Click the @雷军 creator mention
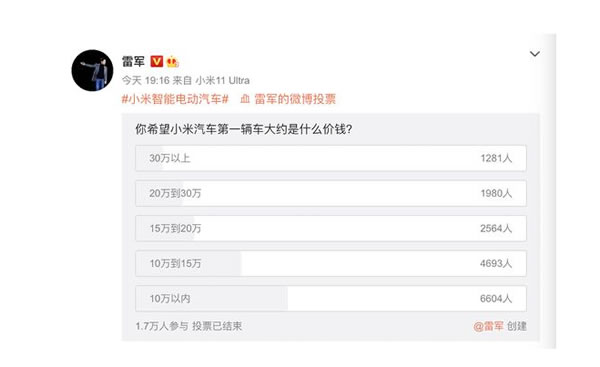Screen dimensions: 600x367 pyautogui.click(x=488, y=326)
